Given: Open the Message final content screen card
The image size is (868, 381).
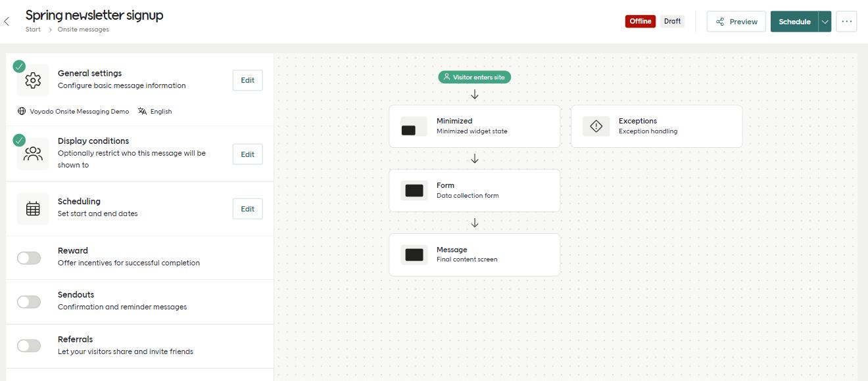Looking at the screenshot, I should pos(475,254).
